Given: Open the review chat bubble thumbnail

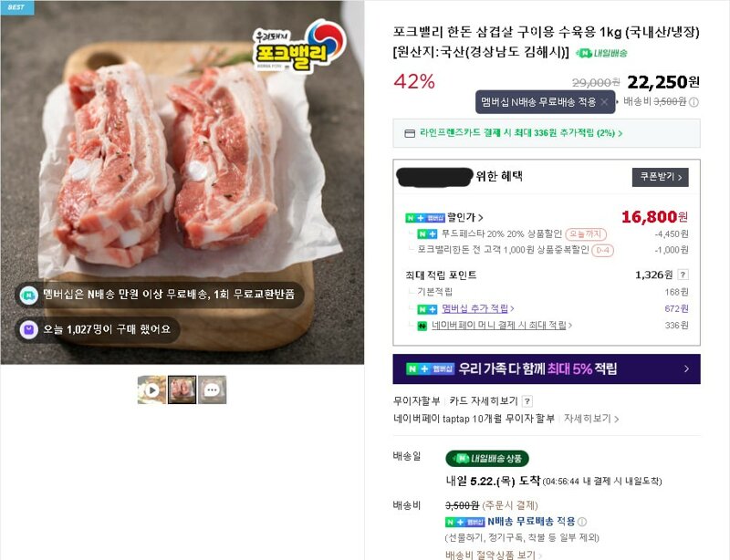Looking at the screenshot, I should click(x=213, y=389).
